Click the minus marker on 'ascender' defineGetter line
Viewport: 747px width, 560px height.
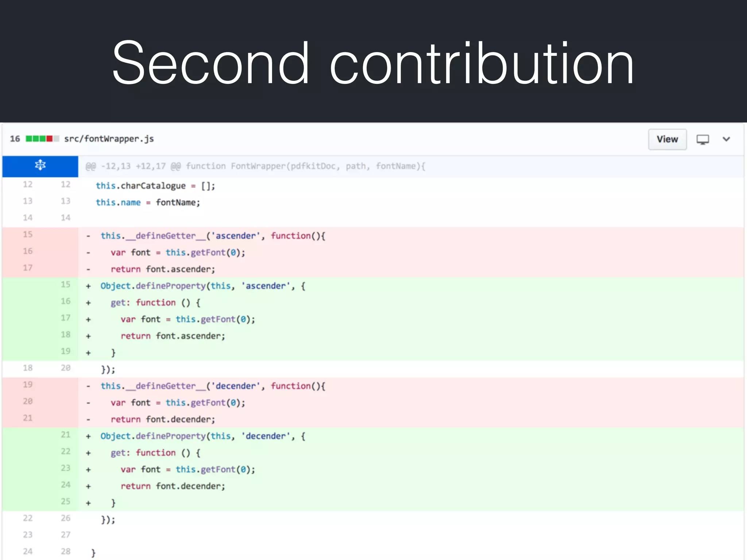[x=88, y=236]
